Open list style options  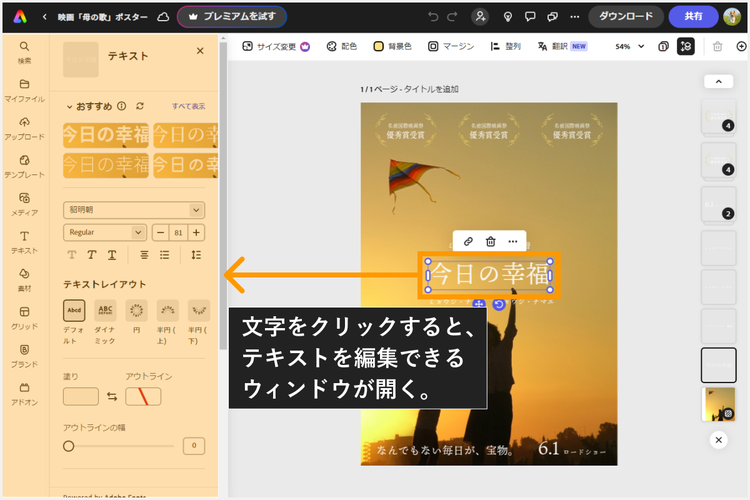(165, 255)
